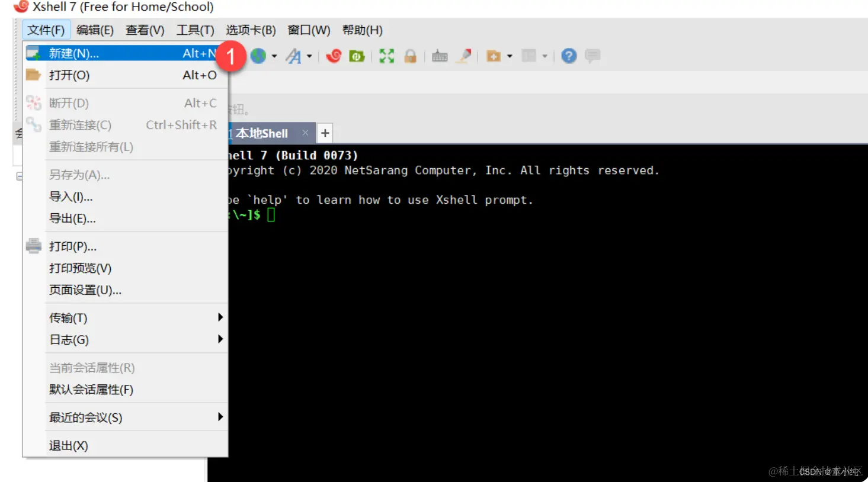The width and height of the screenshot is (868, 482).
Task: Click the folder icon beside 打开(O)
Action: (x=33, y=75)
